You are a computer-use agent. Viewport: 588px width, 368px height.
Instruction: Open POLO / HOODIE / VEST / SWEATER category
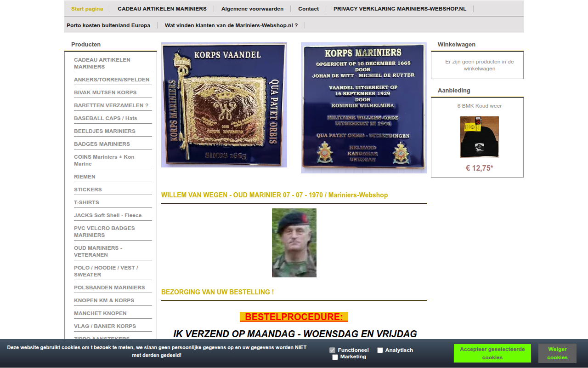click(x=113, y=271)
